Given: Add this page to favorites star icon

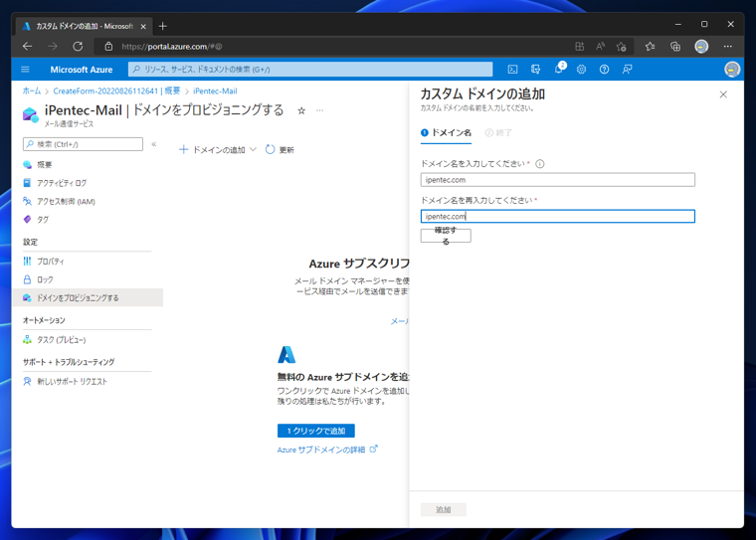Looking at the screenshot, I should tap(621, 47).
